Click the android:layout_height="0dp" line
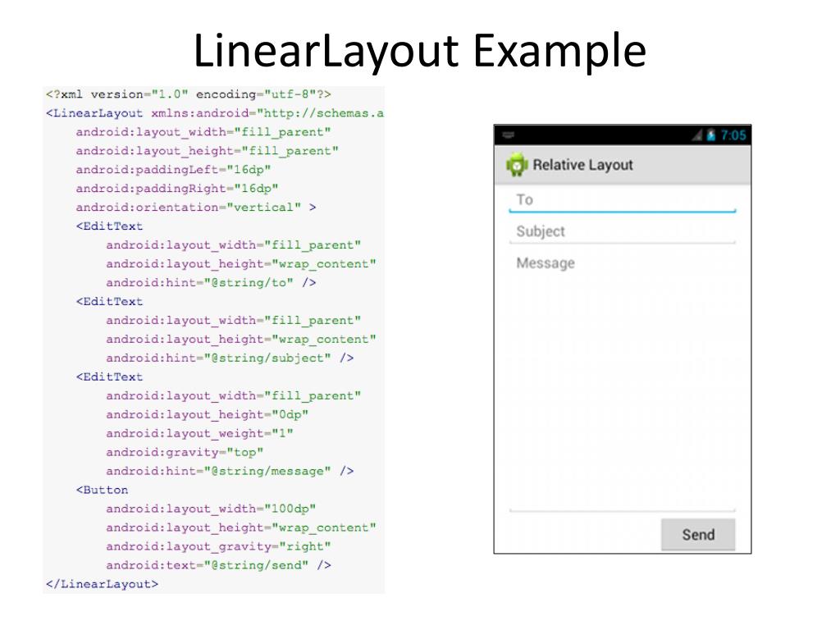 [x=208, y=414]
